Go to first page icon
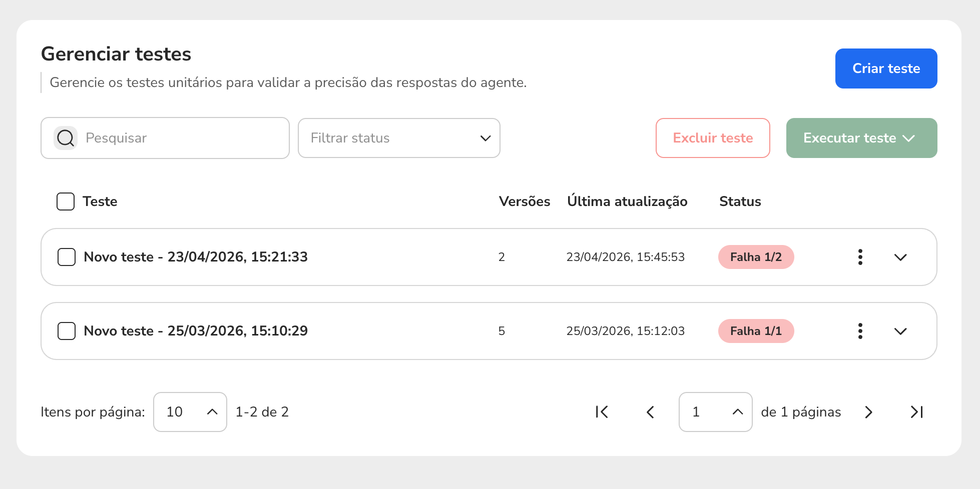This screenshot has height=489, width=980. click(x=602, y=412)
